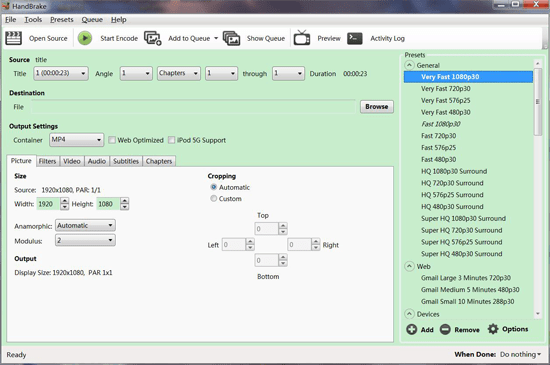Select the Very Fast 1080p30 preset

pyautogui.click(x=468, y=77)
